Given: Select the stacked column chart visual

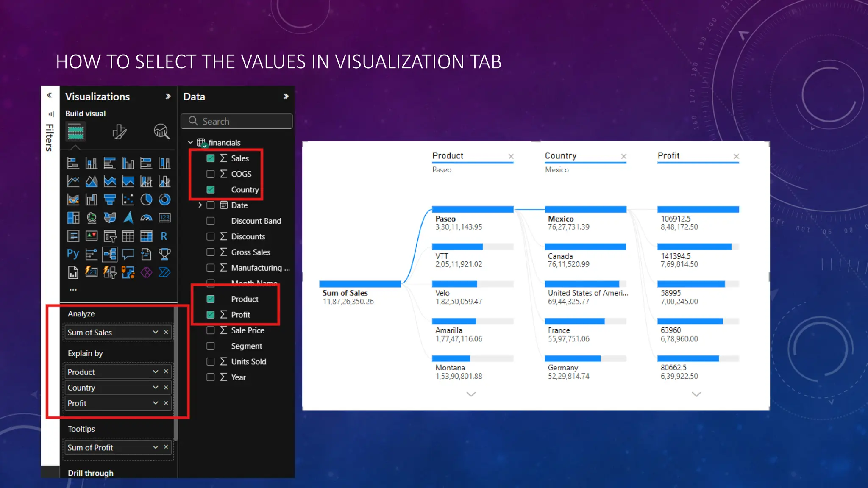Looking at the screenshot, I should pos(91,163).
